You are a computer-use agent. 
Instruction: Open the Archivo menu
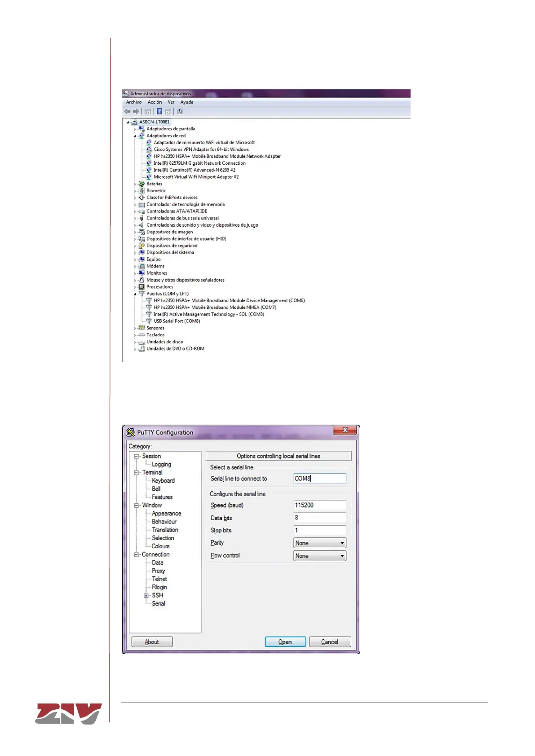134,102
